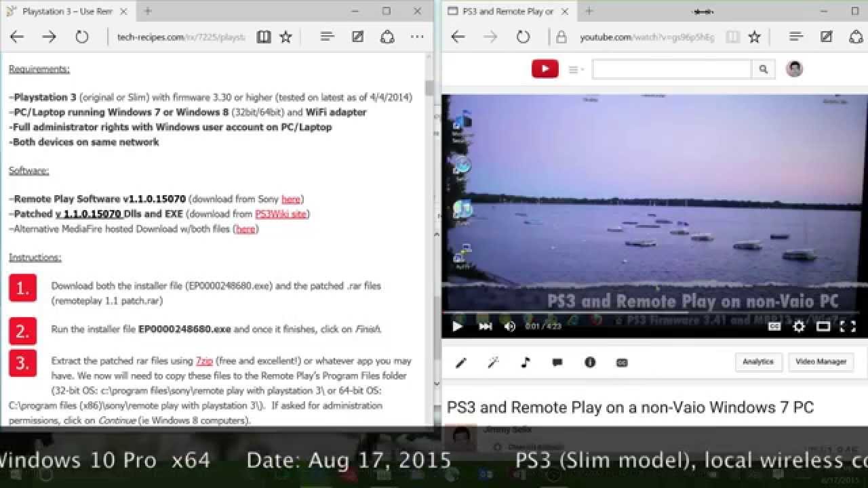
Task: Open a new tab in tech-recipes window
Action: (148, 11)
